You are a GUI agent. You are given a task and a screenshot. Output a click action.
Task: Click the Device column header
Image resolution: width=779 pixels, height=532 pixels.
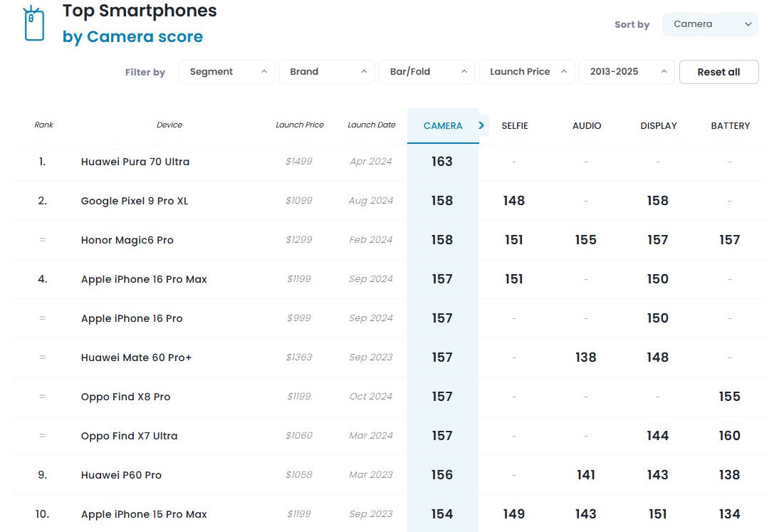tap(169, 125)
